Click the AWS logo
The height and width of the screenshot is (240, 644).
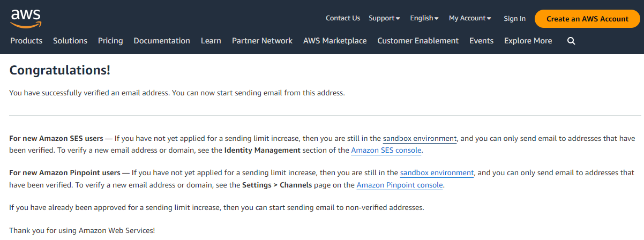(x=25, y=18)
